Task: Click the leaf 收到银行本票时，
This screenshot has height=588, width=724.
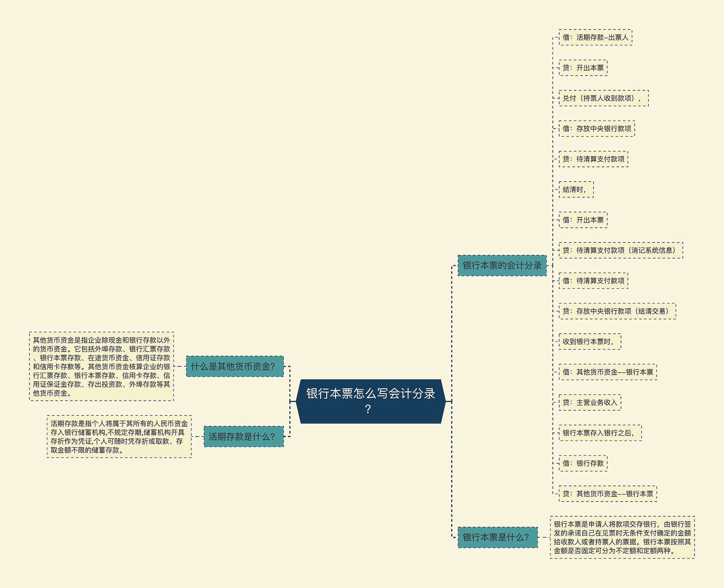Action: [590, 341]
